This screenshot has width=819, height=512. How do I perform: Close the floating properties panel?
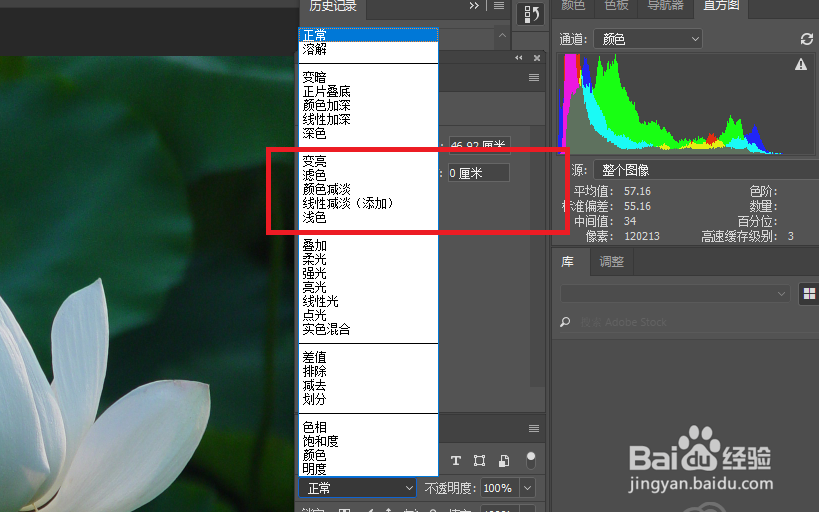click(536, 58)
